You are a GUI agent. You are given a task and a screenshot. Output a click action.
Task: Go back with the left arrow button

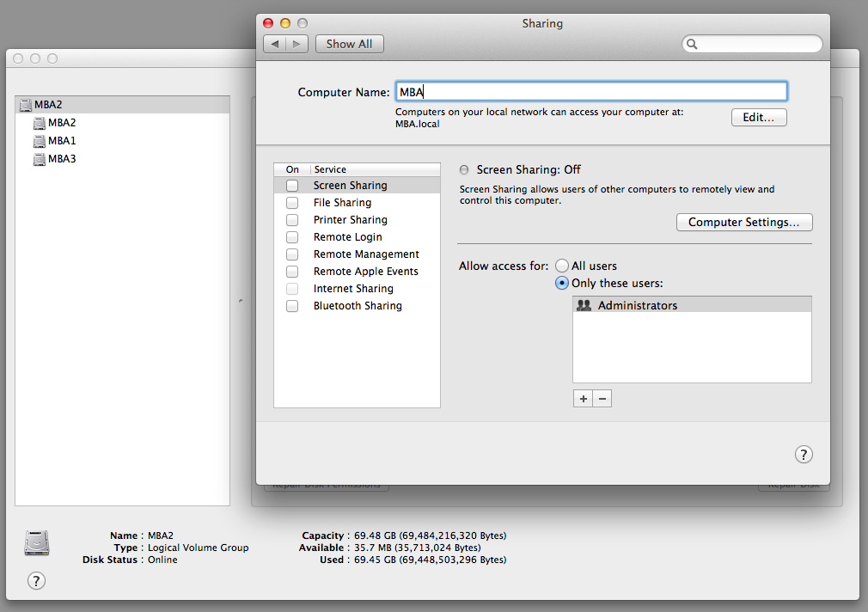[274, 44]
